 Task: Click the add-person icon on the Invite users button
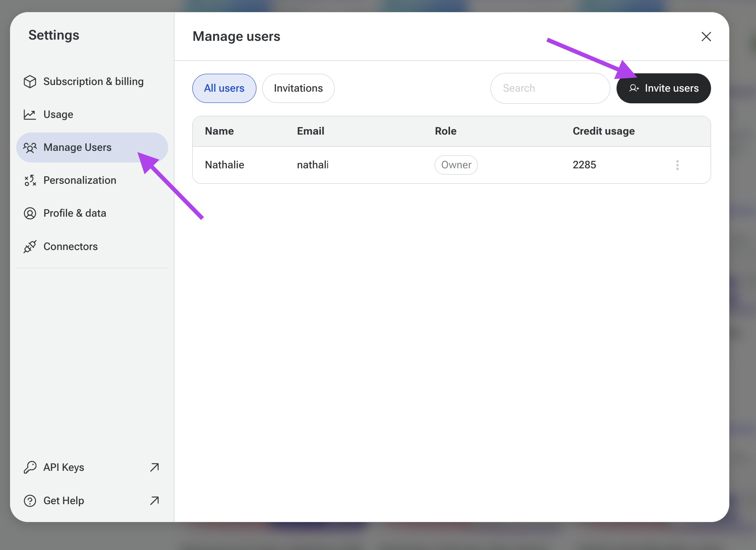[x=634, y=88]
